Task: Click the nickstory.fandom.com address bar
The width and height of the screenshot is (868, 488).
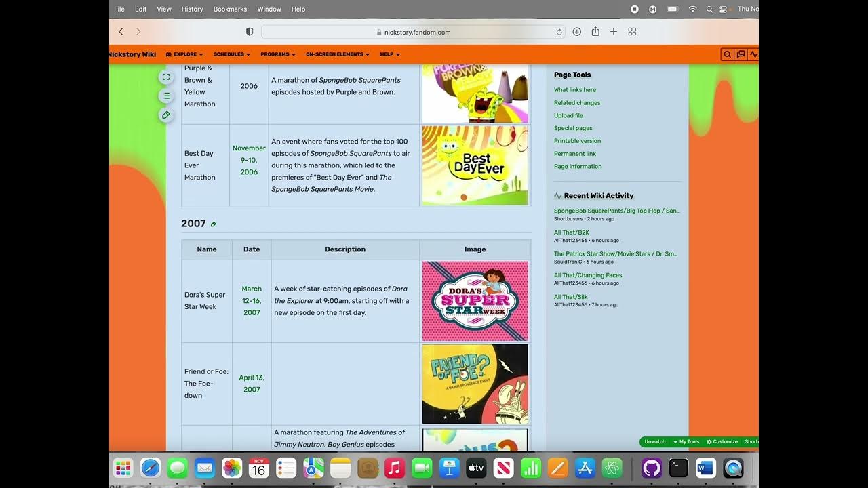Action: tap(413, 32)
